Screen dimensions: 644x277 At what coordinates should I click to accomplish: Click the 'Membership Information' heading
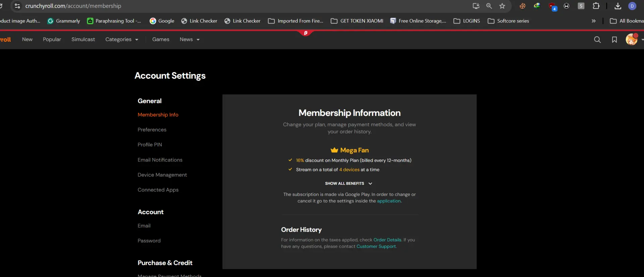350,113
